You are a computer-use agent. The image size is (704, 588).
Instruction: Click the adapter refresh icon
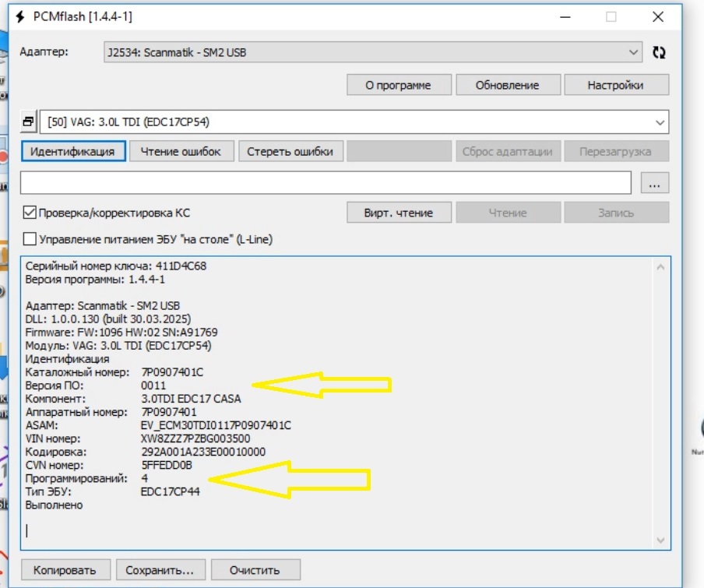pos(659,52)
